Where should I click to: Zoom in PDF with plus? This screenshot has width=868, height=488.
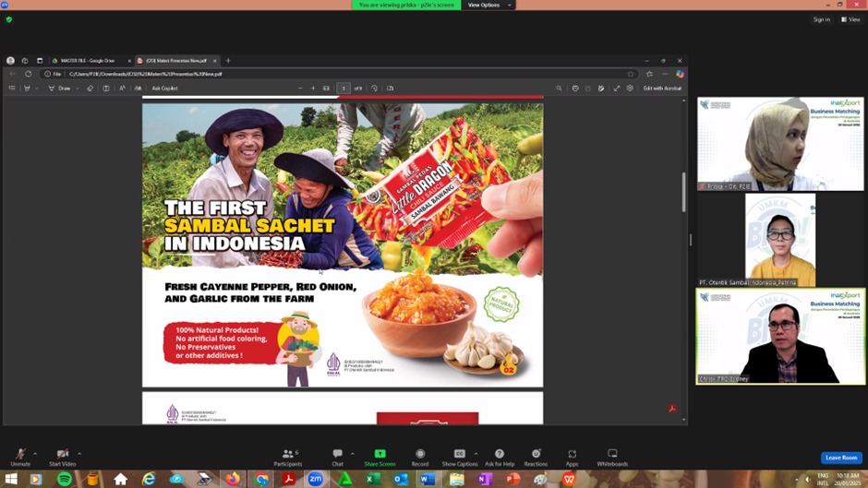(313, 88)
